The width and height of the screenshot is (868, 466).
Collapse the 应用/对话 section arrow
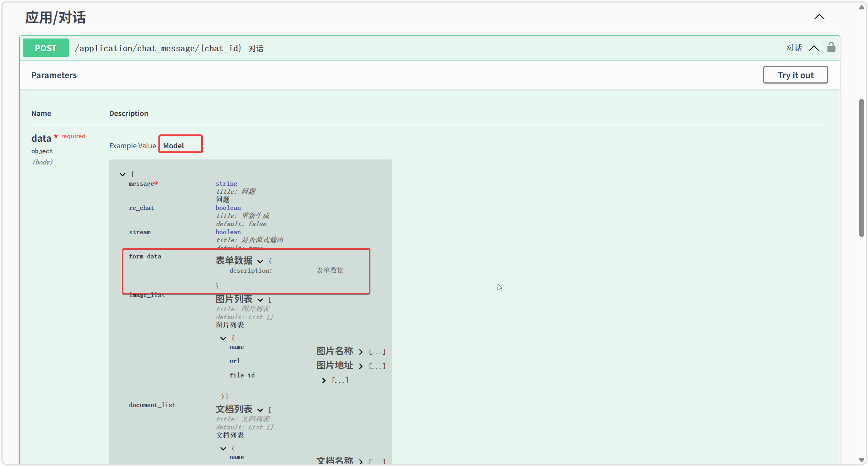click(819, 17)
